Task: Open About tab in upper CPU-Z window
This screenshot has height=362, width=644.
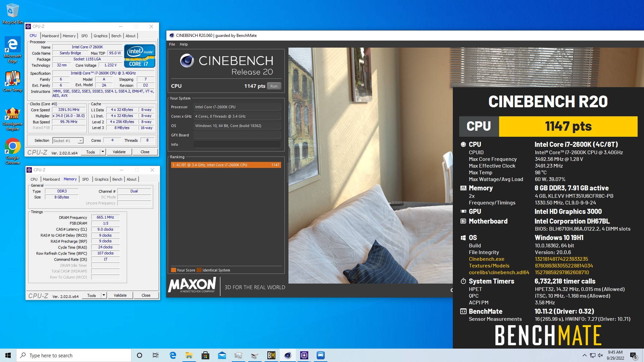Action: click(130, 36)
